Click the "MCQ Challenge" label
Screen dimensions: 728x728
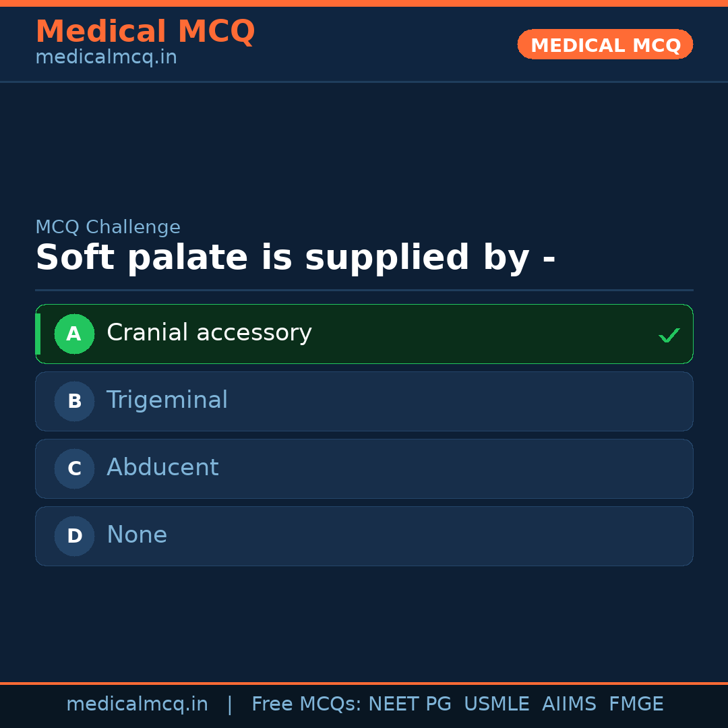coord(108,227)
